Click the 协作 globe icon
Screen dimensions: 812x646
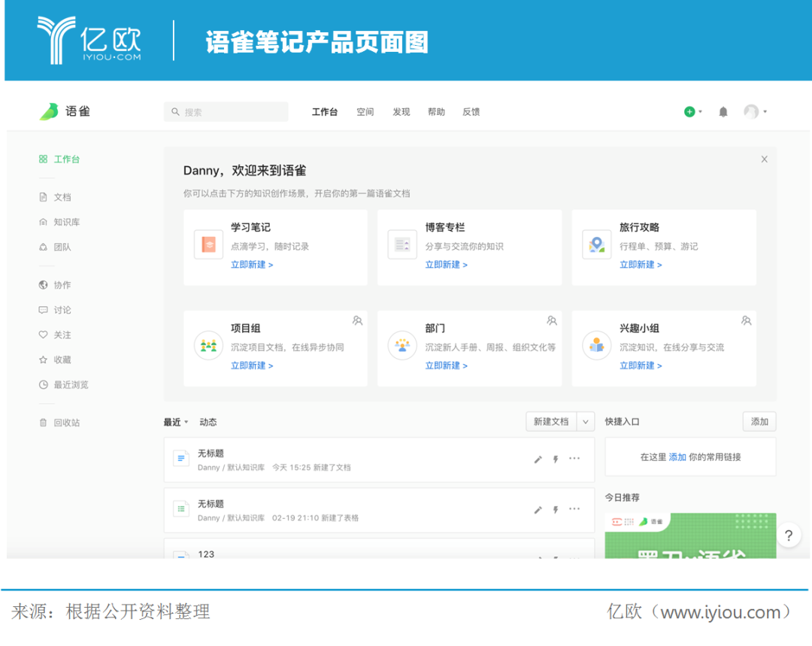44,285
